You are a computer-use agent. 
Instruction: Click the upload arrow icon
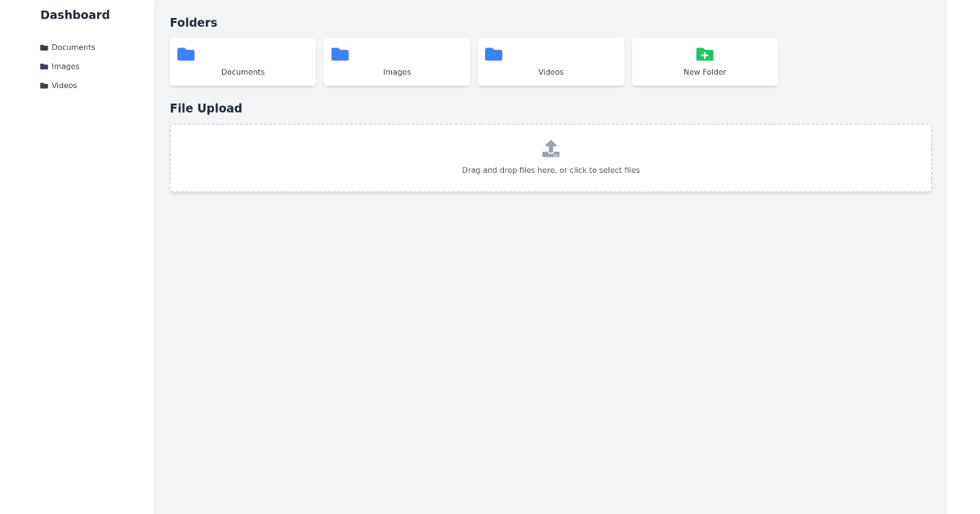[550, 148]
